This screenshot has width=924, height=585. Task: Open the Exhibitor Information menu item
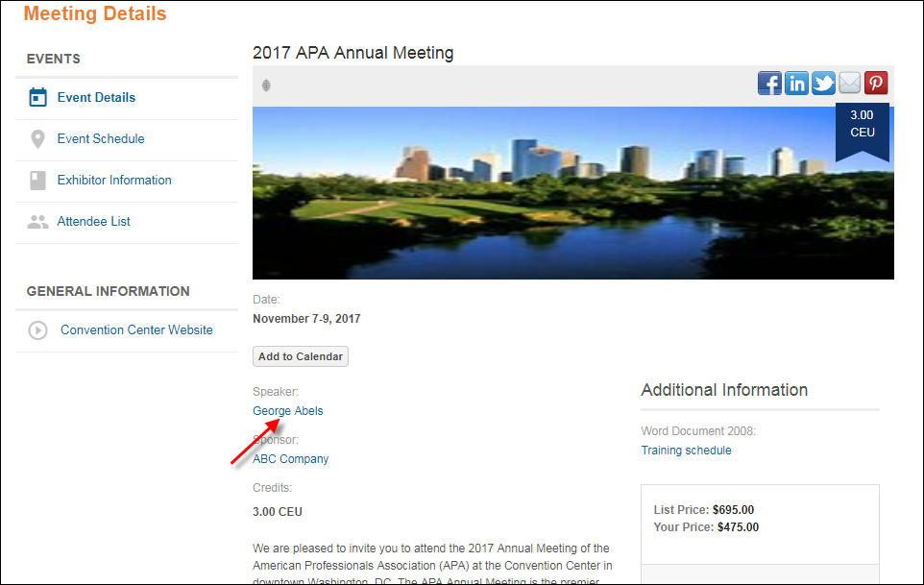click(x=114, y=180)
